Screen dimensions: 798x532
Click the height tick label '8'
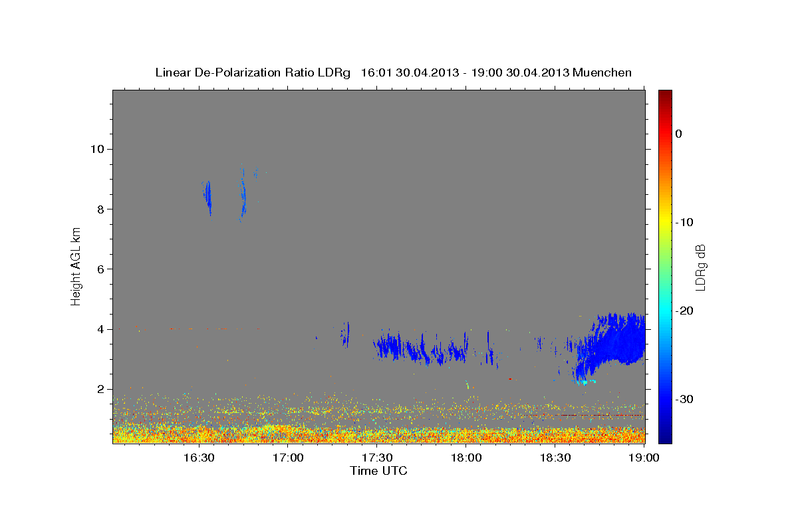[x=101, y=209]
